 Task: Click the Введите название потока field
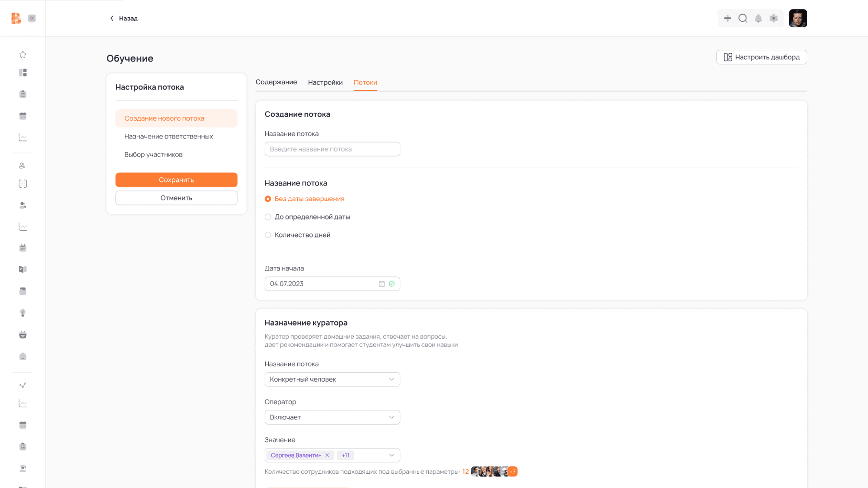pos(332,149)
